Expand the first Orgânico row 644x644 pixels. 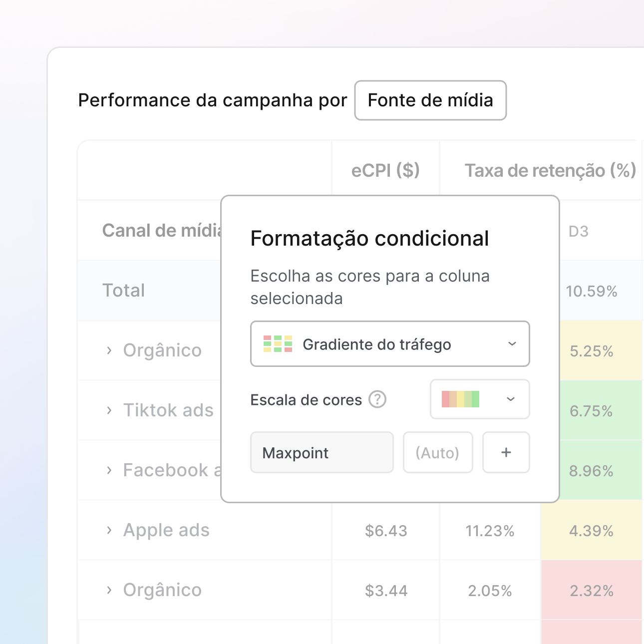[109, 350]
